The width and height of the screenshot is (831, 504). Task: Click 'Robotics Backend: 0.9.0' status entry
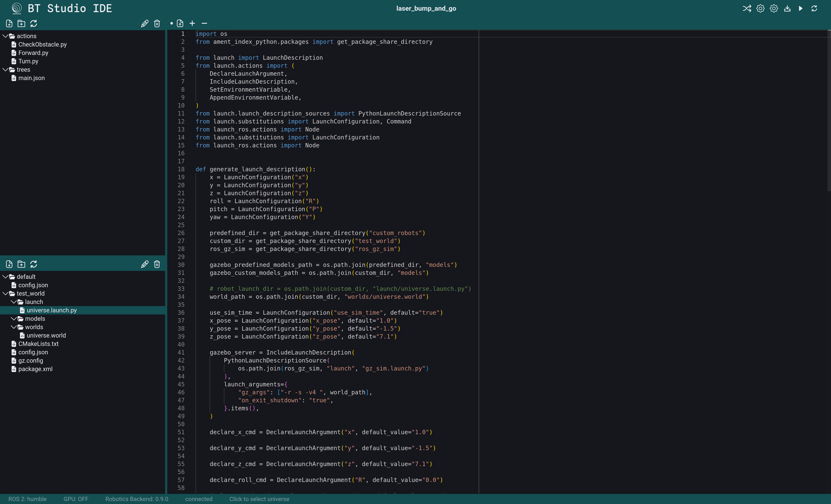tap(137, 499)
